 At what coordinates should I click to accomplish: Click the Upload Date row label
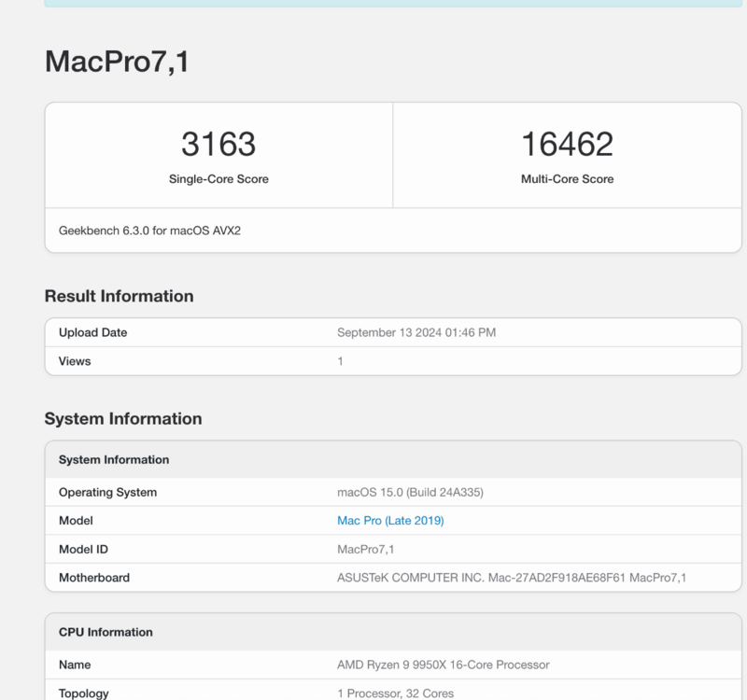pyautogui.click(x=92, y=332)
